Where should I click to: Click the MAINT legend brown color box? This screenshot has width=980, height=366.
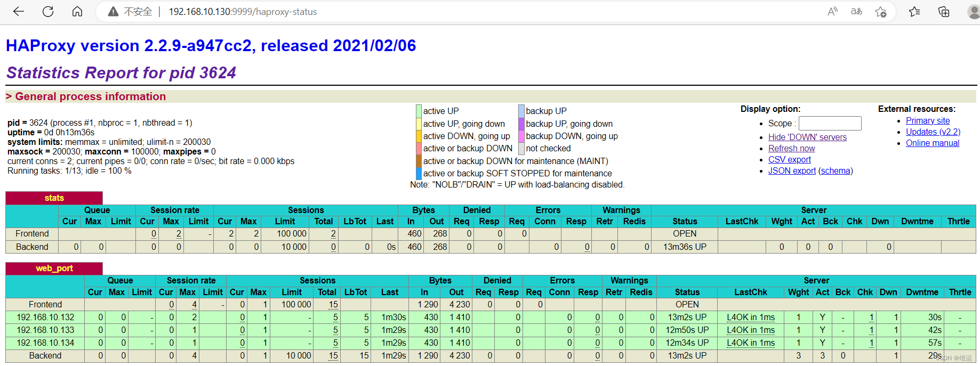pos(419,161)
